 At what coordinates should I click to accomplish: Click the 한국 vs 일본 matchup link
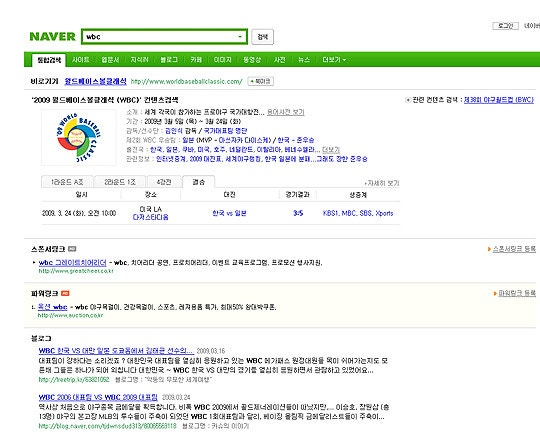(x=229, y=213)
